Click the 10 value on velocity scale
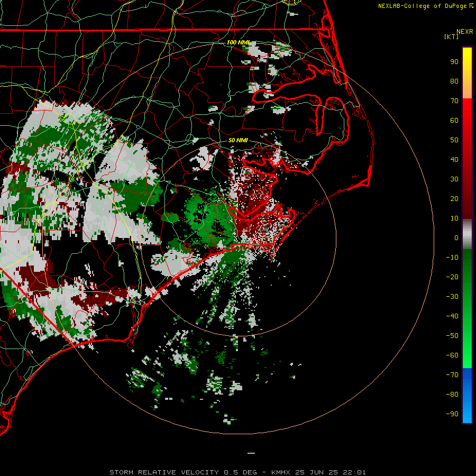This screenshot has width=476, height=476. [x=454, y=218]
